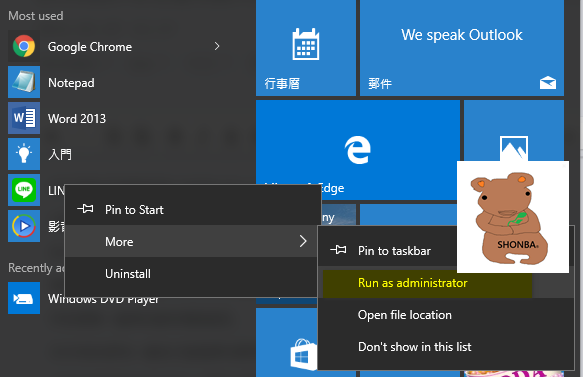The image size is (583, 377).
Task: Open the Store shopping bag tile
Action: tap(287, 342)
